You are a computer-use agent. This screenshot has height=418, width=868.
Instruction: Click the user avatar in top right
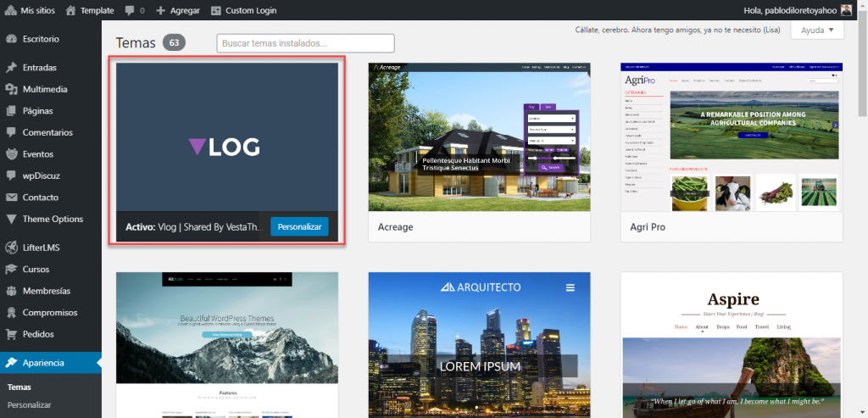point(847,10)
